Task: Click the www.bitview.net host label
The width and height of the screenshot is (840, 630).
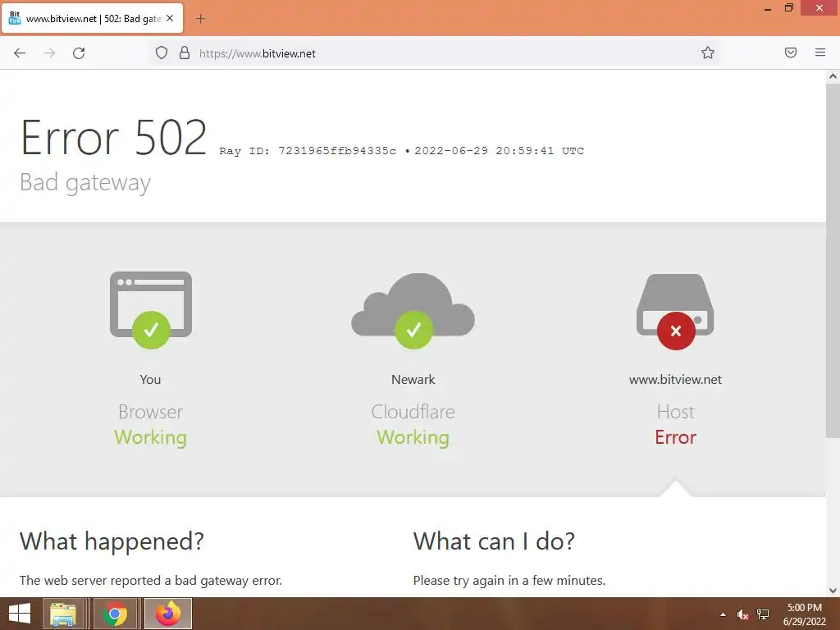Action: coord(676,379)
